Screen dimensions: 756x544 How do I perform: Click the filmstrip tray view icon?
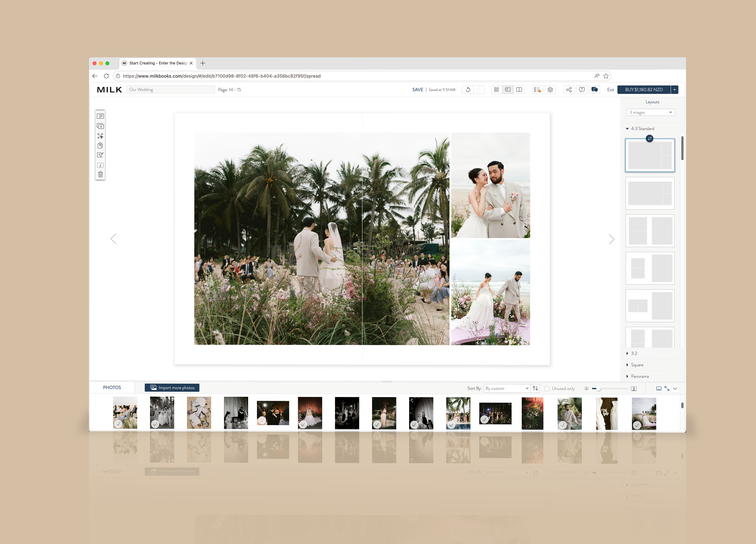click(659, 389)
